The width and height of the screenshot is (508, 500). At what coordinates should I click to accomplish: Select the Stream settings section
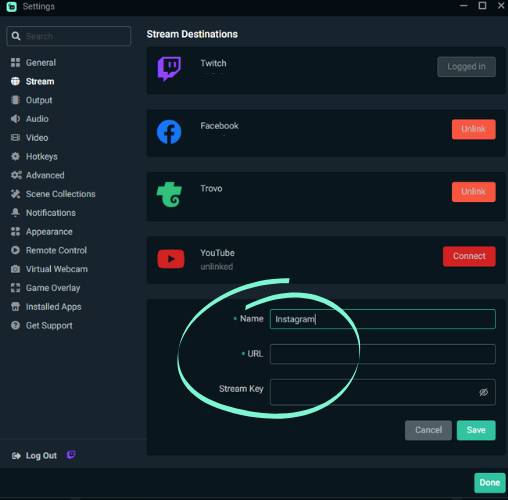pos(40,81)
